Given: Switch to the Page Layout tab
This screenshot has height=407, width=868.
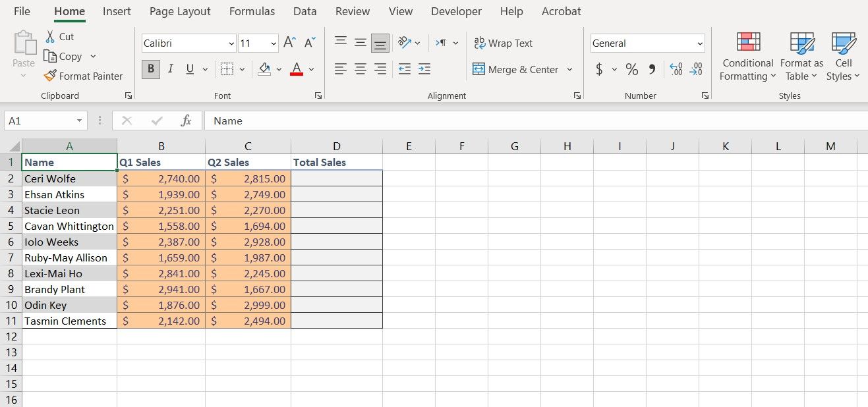Looking at the screenshot, I should (180, 11).
